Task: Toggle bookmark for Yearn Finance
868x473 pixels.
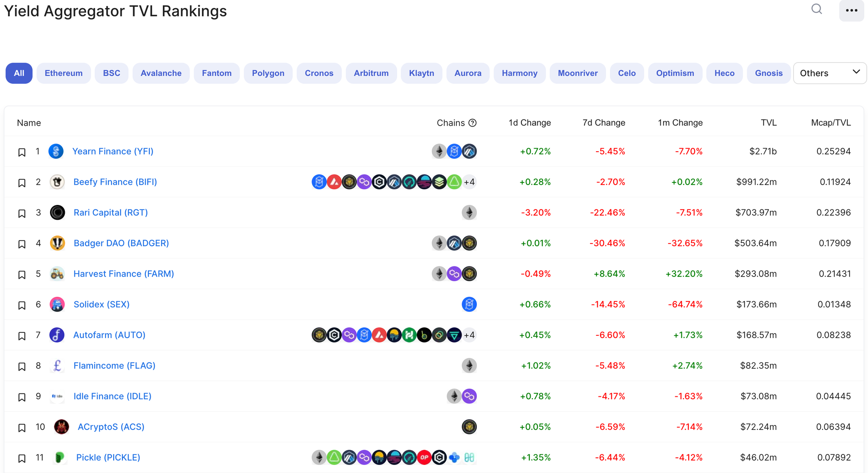Action: [x=22, y=152]
